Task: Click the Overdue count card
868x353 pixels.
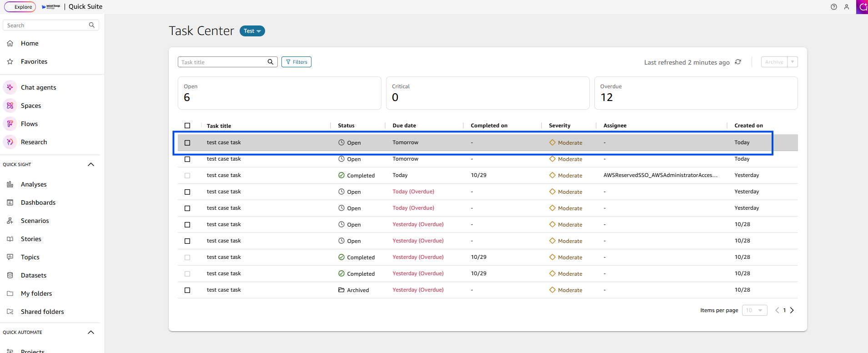Action: pyautogui.click(x=696, y=93)
